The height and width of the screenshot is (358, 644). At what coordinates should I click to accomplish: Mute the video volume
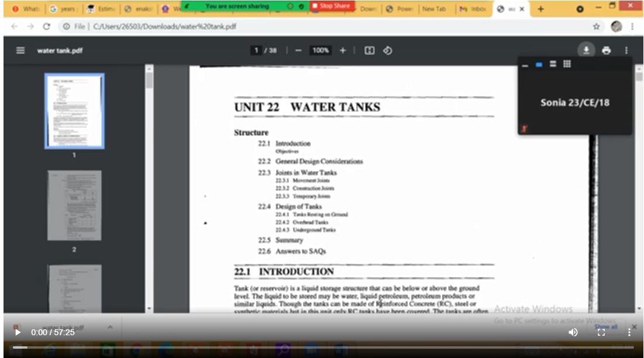click(573, 332)
